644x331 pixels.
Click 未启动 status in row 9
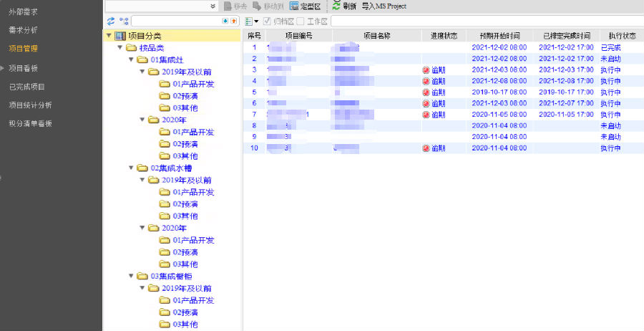pyautogui.click(x=611, y=137)
